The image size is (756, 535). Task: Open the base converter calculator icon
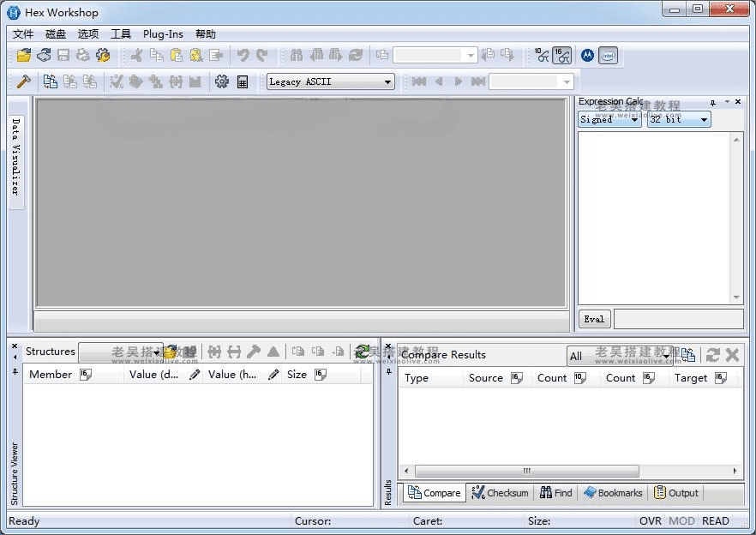pyautogui.click(x=243, y=81)
